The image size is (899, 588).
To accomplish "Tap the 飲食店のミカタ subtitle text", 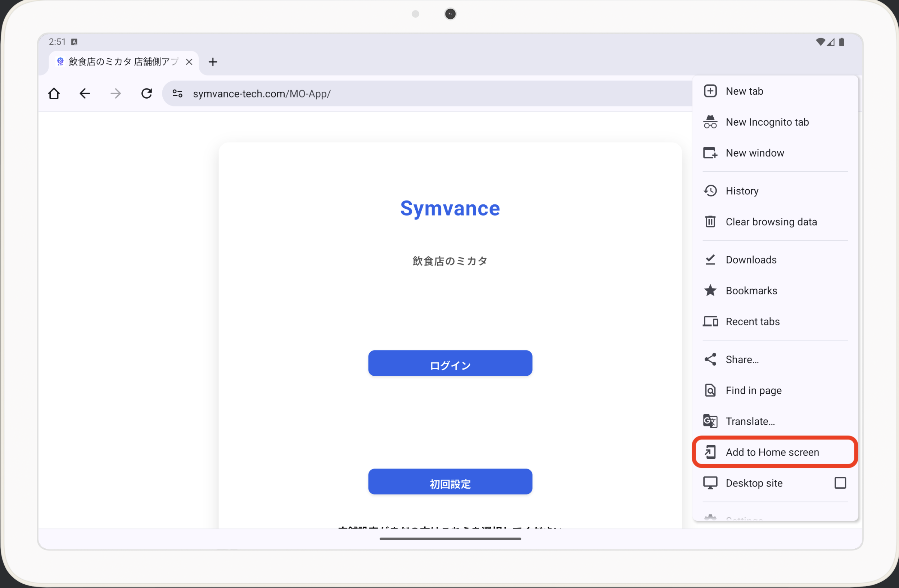I will click(450, 261).
